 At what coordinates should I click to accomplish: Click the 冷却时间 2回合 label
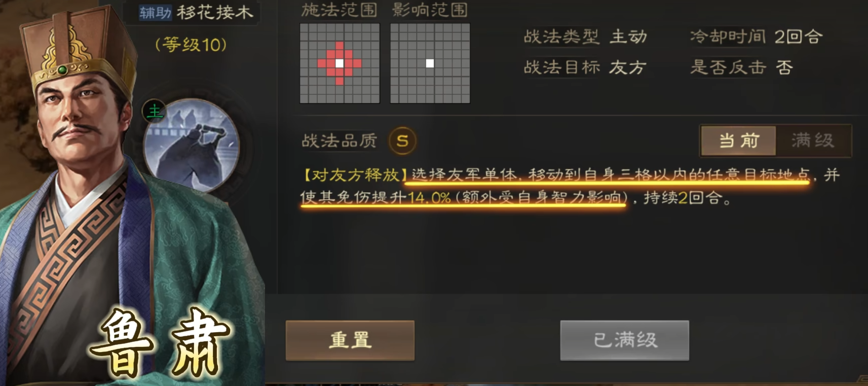[x=756, y=37]
